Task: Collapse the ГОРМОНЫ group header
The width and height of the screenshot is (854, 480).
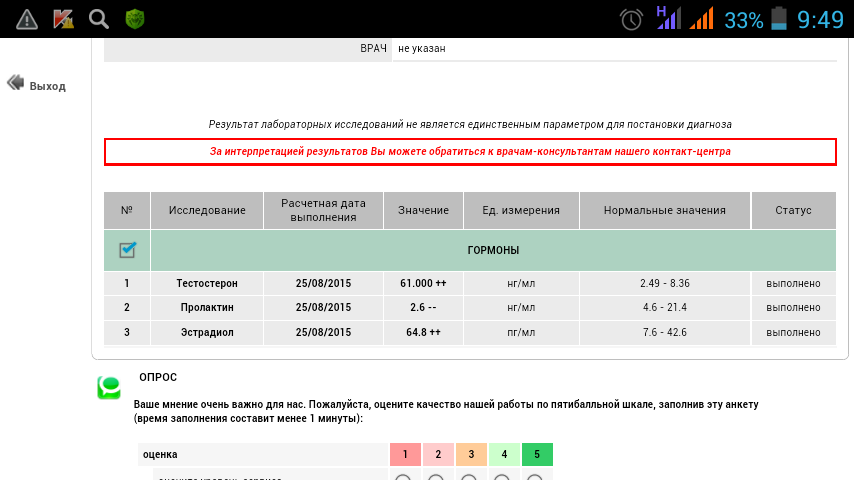Action: click(493, 250)
